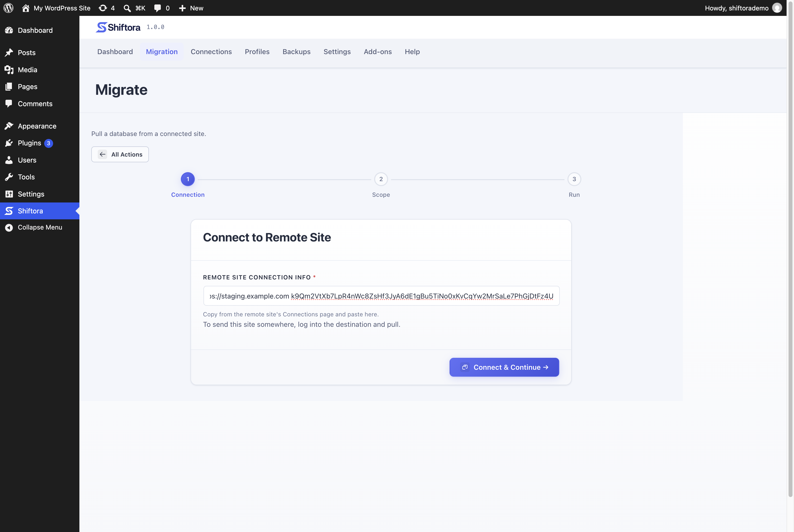Select the Migration tab
This screenshot has width=794, height=532.
click(162, 52)
